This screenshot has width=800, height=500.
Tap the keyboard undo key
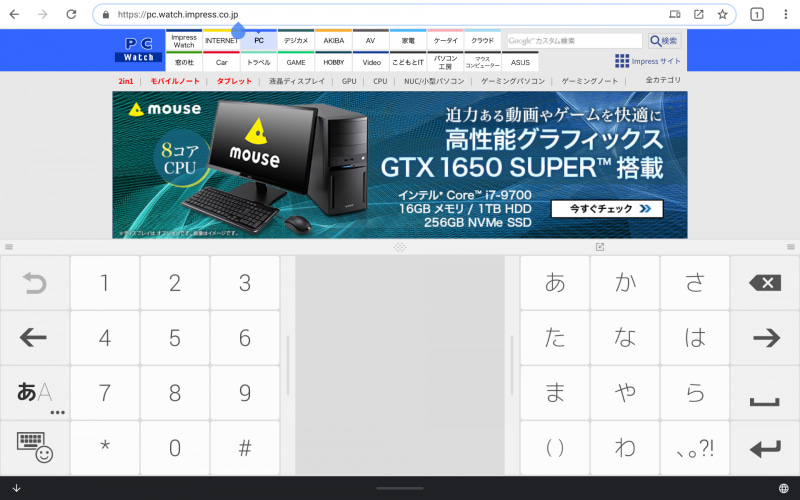coord(35,283)
